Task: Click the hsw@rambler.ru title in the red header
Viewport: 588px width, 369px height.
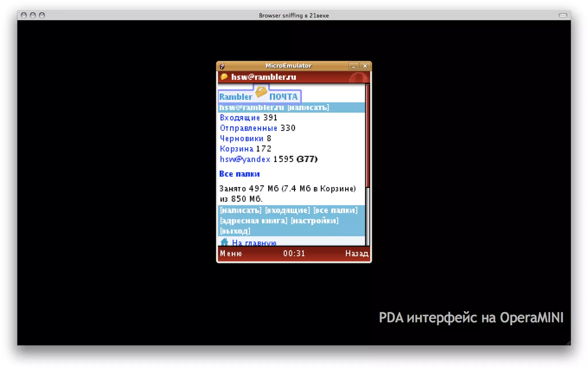Action: point(264,77)
